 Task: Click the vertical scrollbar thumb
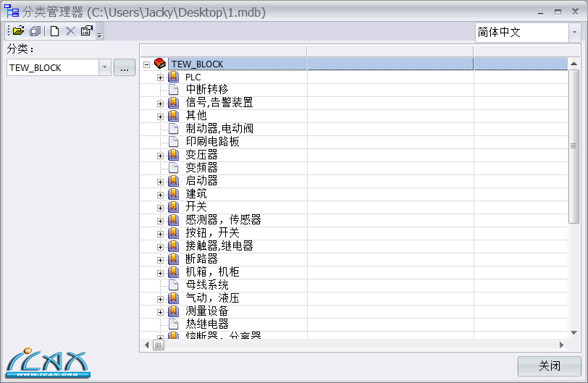574,146
